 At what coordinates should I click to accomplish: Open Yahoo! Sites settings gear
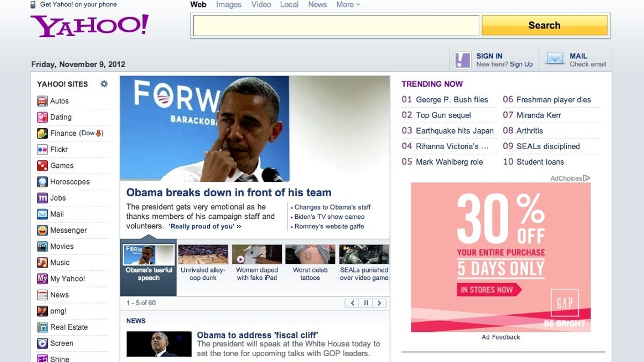(104, 84)
